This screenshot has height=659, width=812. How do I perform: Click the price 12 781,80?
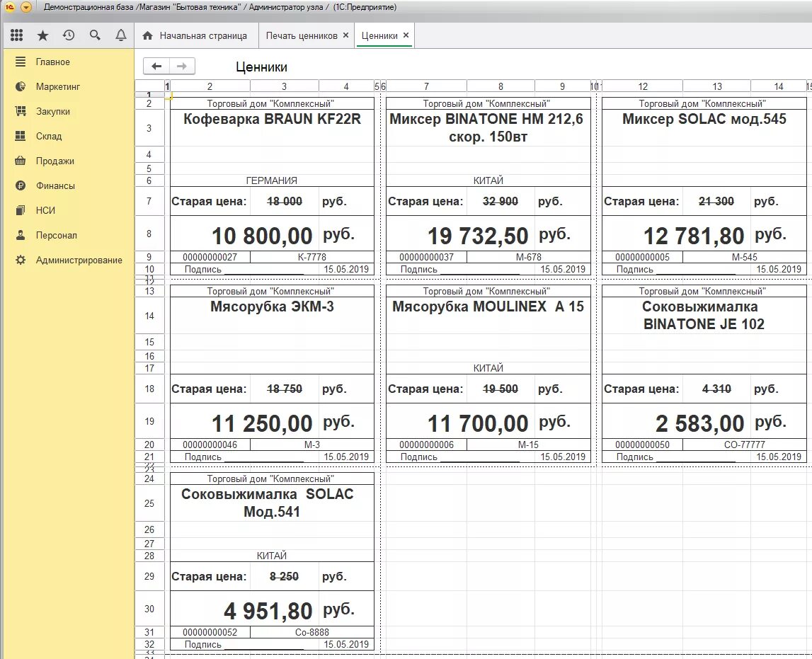point(694,236)
